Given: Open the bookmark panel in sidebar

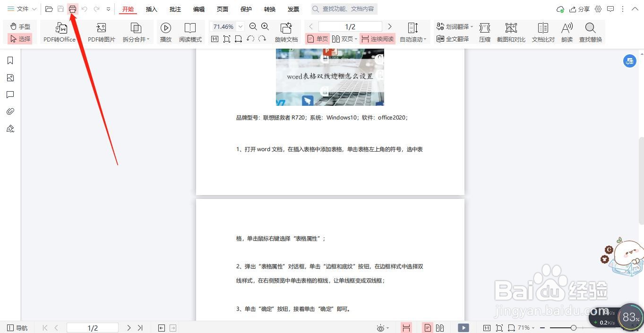Looking at the screenshot, I should 10,60.
